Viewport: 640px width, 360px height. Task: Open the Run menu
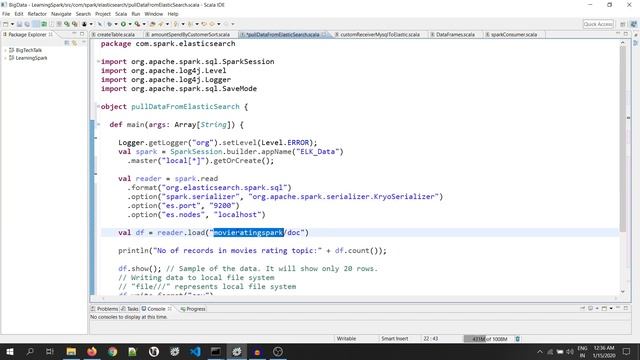(136, 14)
